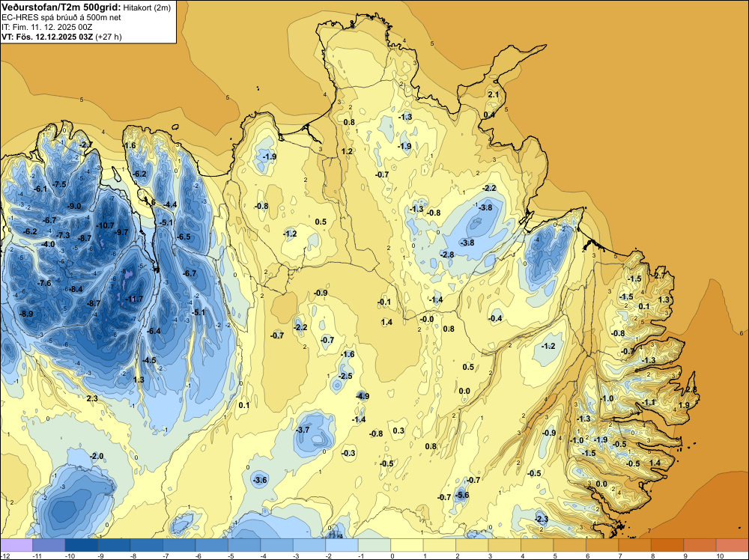Select legend color box between 4 and 5
Viewport: 749px width, 560px height.
537,545
